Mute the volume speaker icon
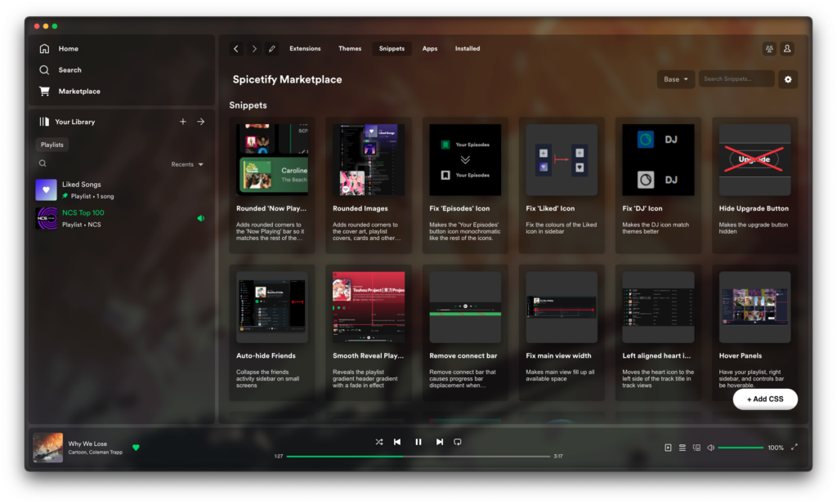 coord(710,448)
